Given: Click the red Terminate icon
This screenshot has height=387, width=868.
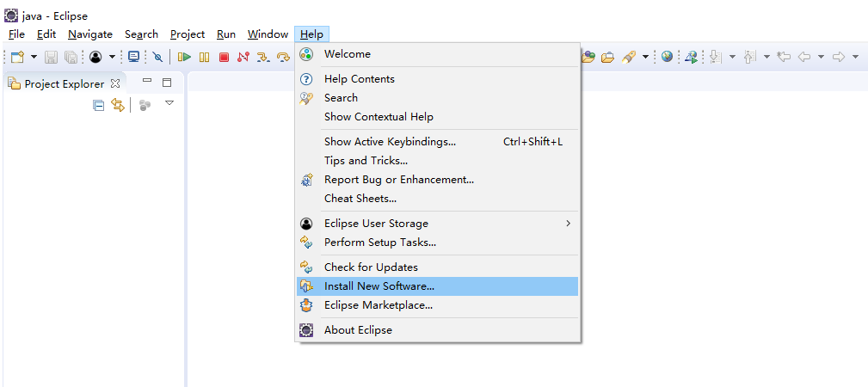Looking at the screenshot, I should tap(224, 57).
